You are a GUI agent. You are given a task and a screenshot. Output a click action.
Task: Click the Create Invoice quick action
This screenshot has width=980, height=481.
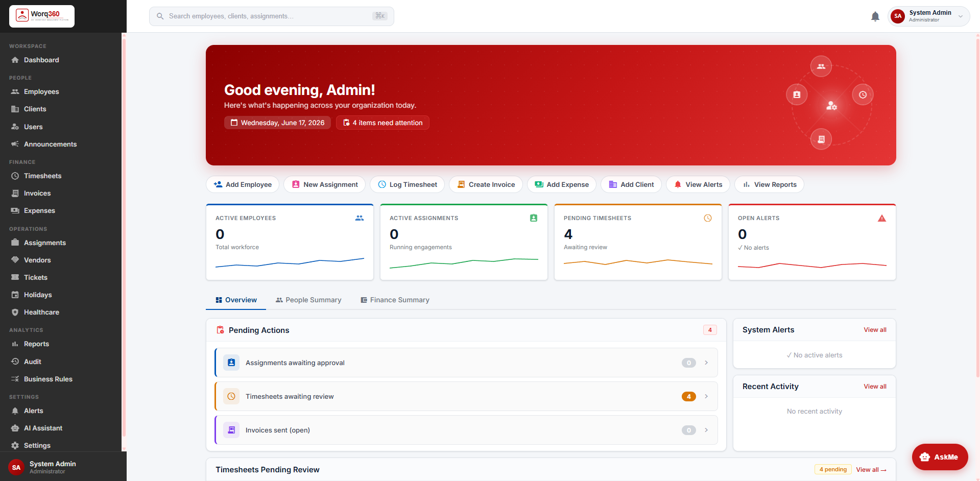click(x=486, y=185)
